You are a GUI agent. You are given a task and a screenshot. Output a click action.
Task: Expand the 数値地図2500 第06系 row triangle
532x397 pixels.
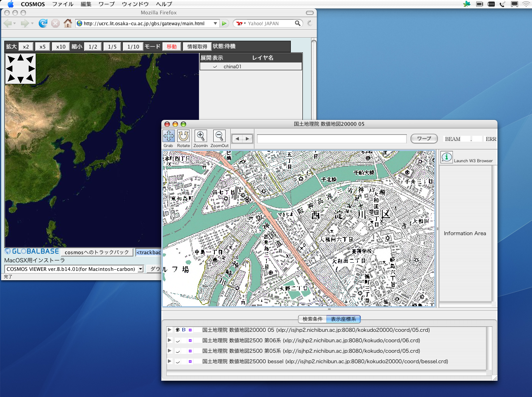pos(169,340)
